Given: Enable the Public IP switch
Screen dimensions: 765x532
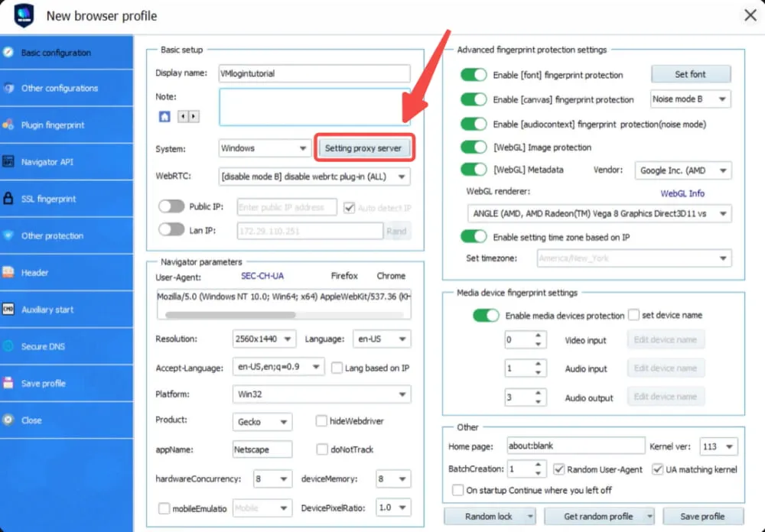Looking at the screenshot, I should [171, 206].
